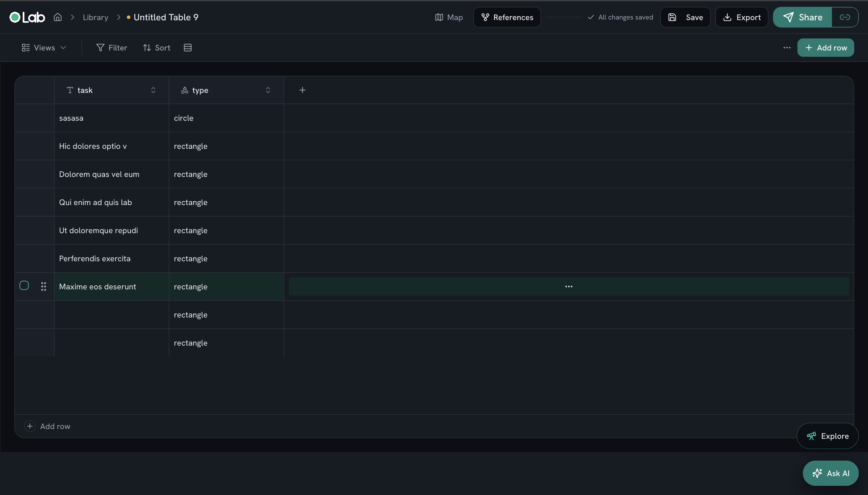
Task: Click bottom Add row link
Action: (x=47, y=426)
